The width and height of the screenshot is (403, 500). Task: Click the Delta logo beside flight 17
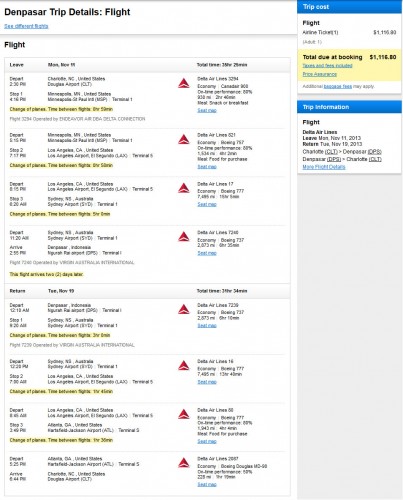click(x=184, y=188)
